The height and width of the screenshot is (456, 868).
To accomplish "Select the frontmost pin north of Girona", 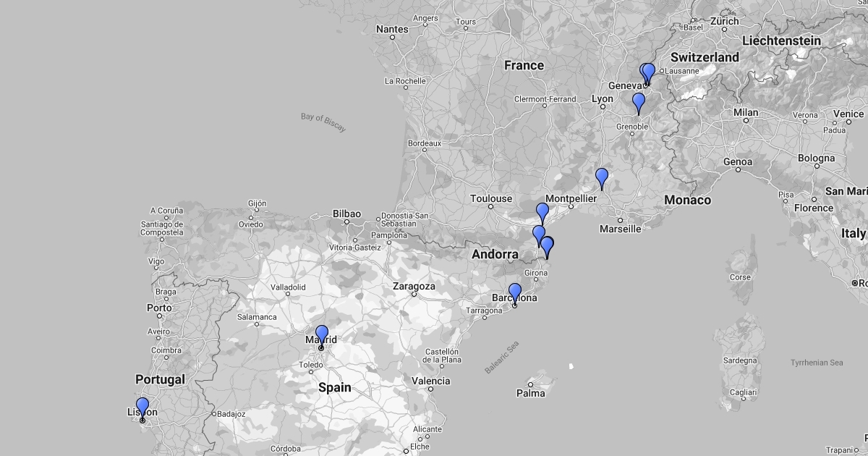I will click(548, 246).
